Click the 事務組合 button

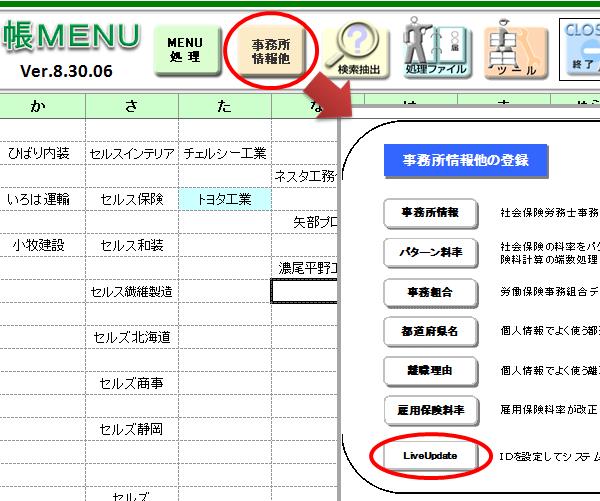tap(430, 292)
